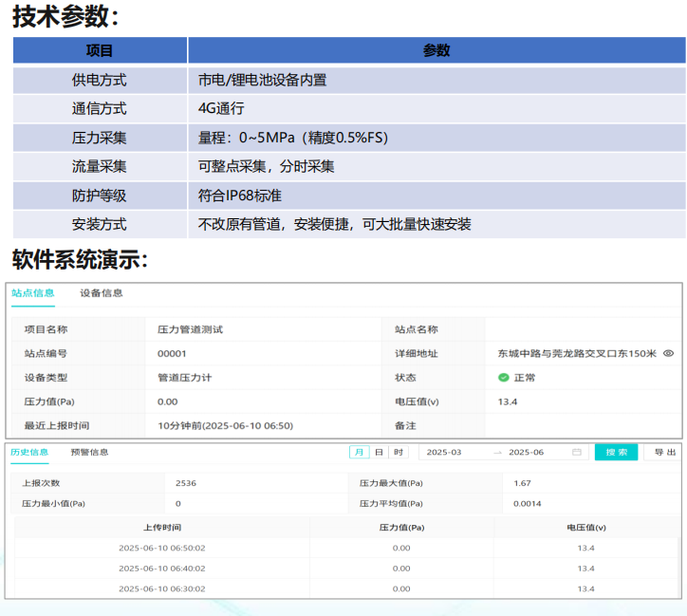Switch to the 站点信息 tab
Viewport: 687px width, 616px height.
[x=33, y=293]
